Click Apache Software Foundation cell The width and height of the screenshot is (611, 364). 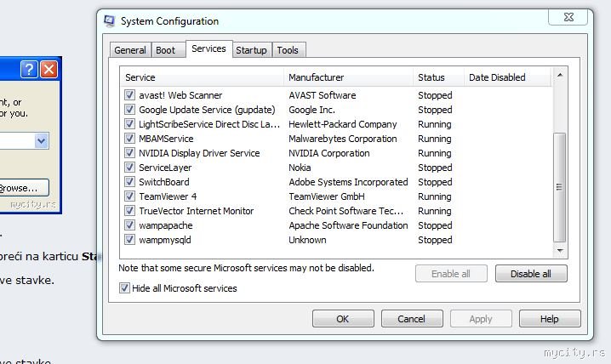pyautogui.click(x=348, y=225)
